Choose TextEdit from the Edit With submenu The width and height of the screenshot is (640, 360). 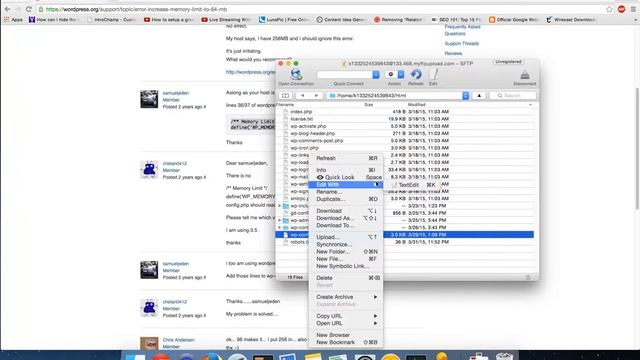[x=413, y=185]
